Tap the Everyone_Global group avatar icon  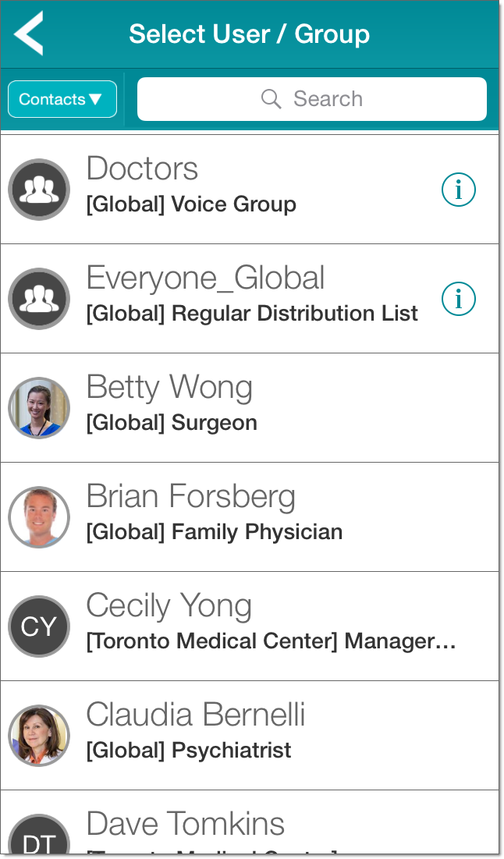(x=39, y=299)
